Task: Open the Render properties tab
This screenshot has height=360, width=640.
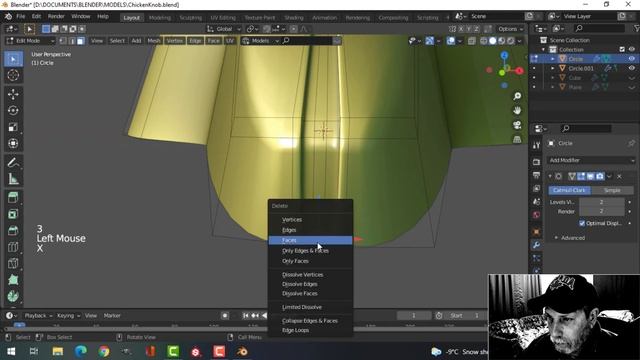Action: coord(536,162)
